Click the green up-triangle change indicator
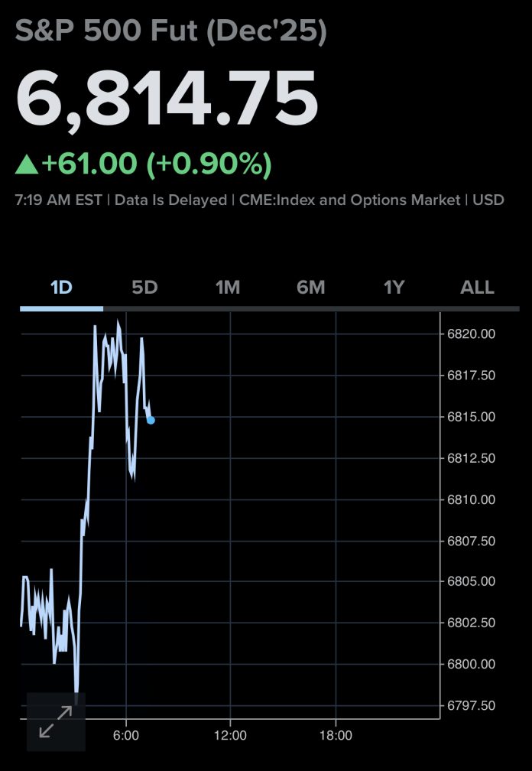The width and height of the screenshot is (532, 771). pos(28,164)
